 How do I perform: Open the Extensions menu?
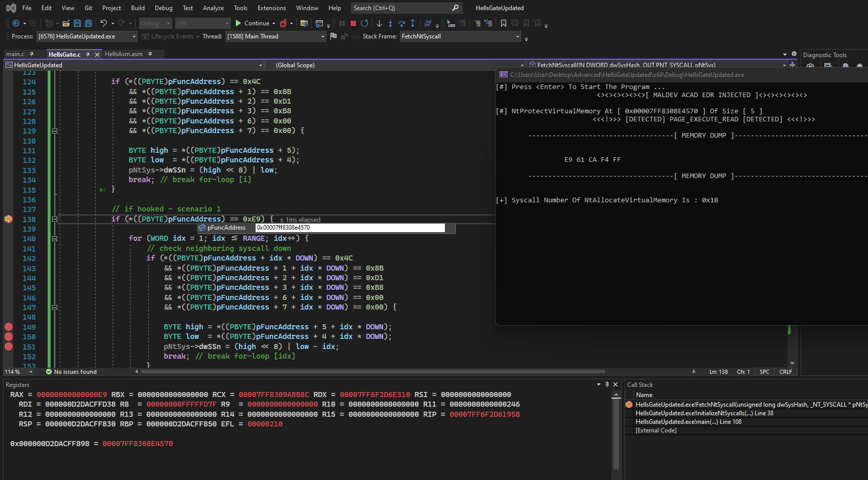pyautogui.click(x=272, y=8)
